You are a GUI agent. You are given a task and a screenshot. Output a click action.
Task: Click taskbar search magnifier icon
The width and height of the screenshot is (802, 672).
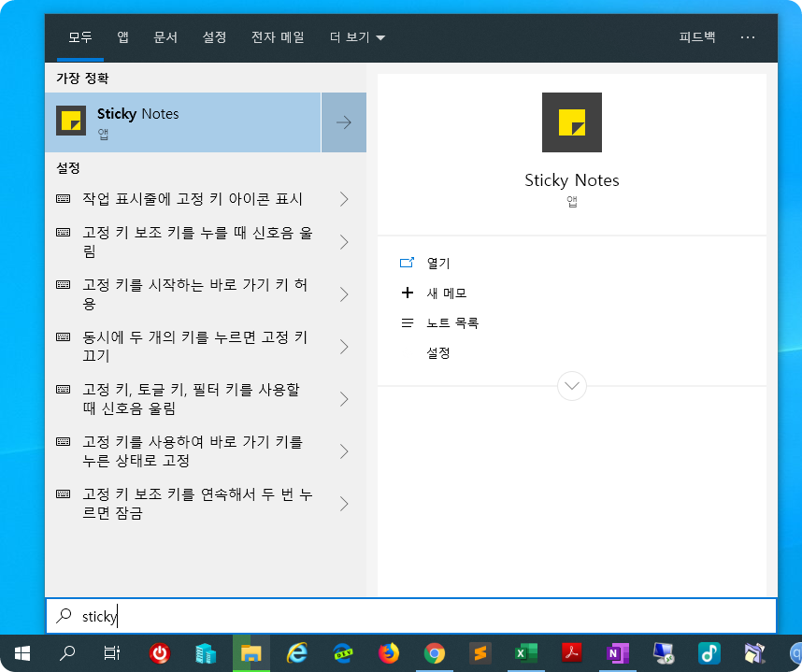(67, 653)
